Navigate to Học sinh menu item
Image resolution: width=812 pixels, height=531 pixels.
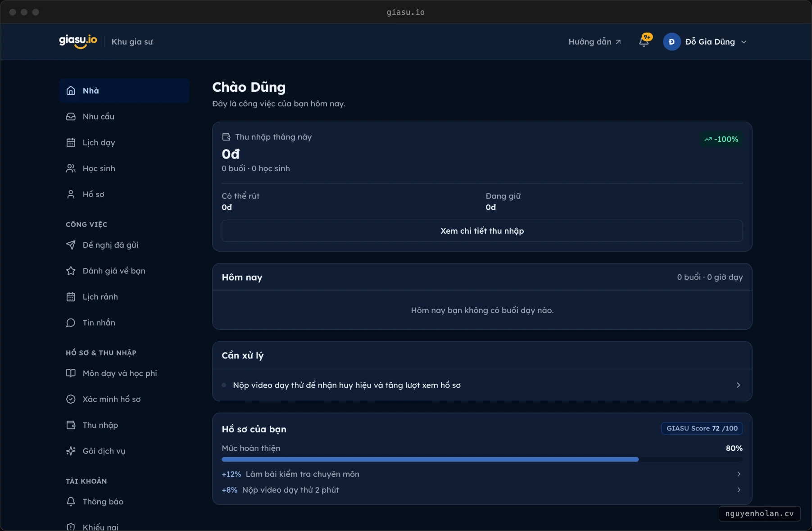[124, 168]
